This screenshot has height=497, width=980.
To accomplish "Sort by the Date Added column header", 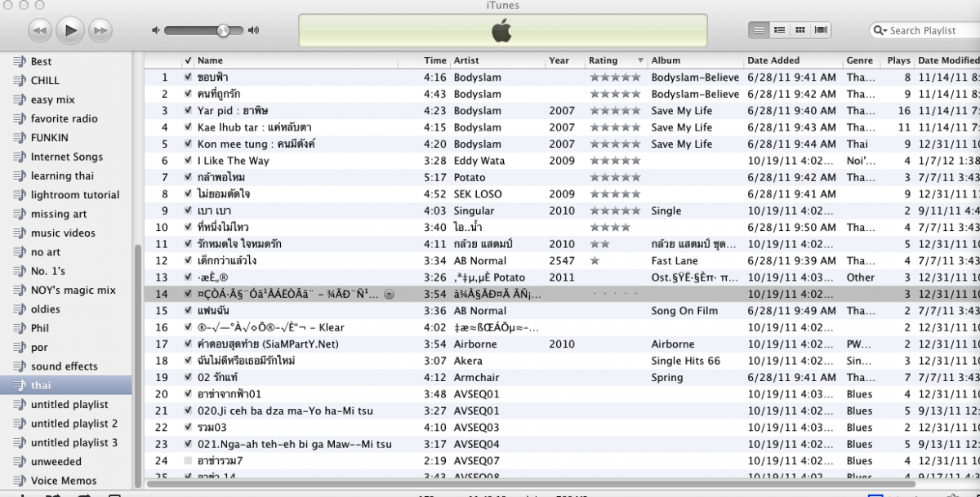I will 773,60.
